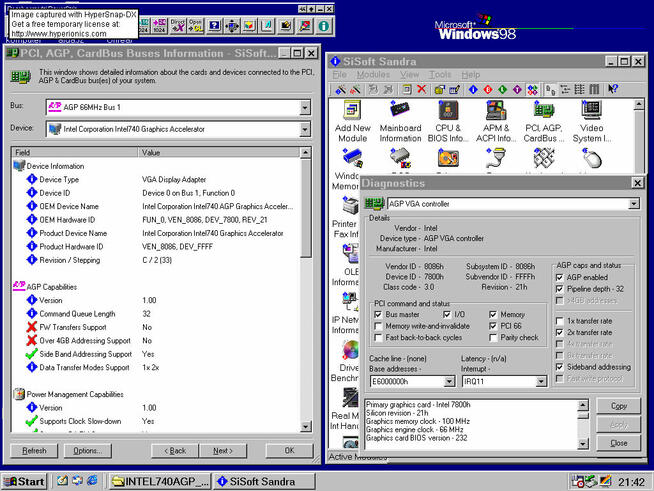Click the Options... button
This screenshot has height=491, width=654.
pyautogui.click(x=88, y=451)
